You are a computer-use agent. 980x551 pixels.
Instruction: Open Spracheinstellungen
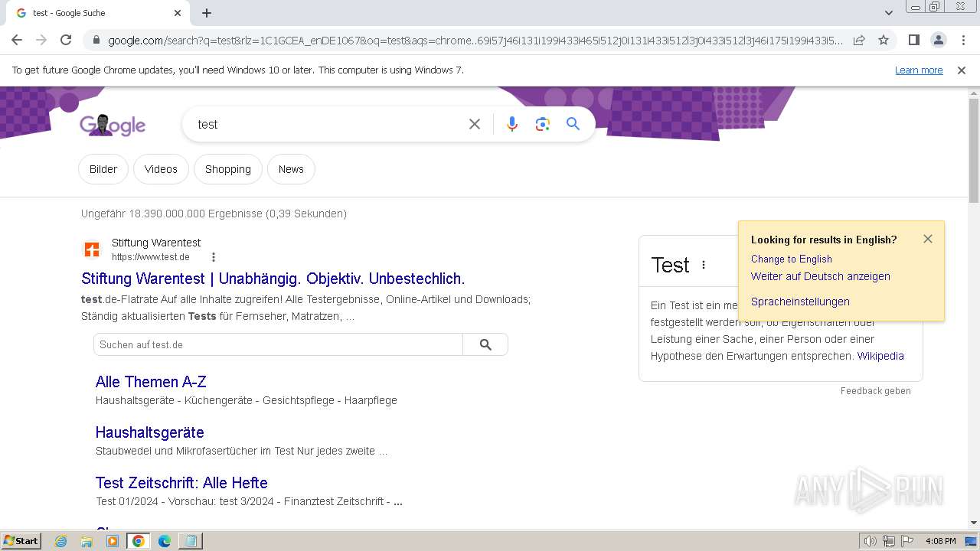tap(800, 302)
